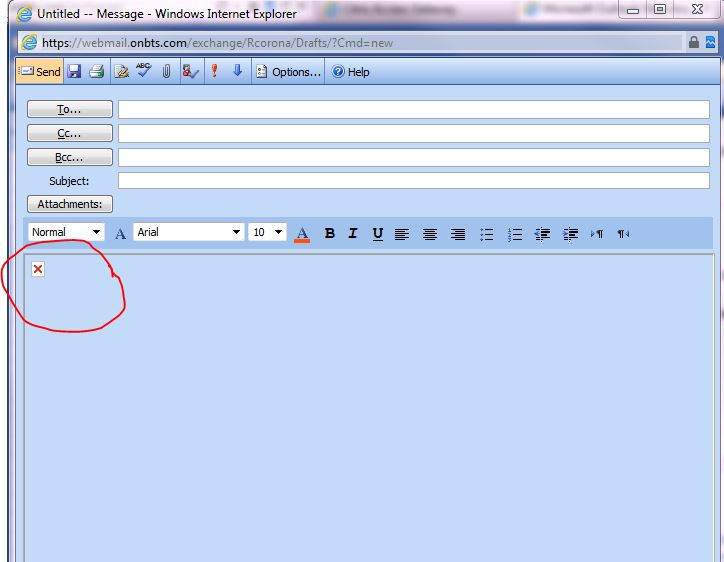Viewport: 724px width, 562px height.
Task: Insert a bulleted list
Action: [486, 234]
